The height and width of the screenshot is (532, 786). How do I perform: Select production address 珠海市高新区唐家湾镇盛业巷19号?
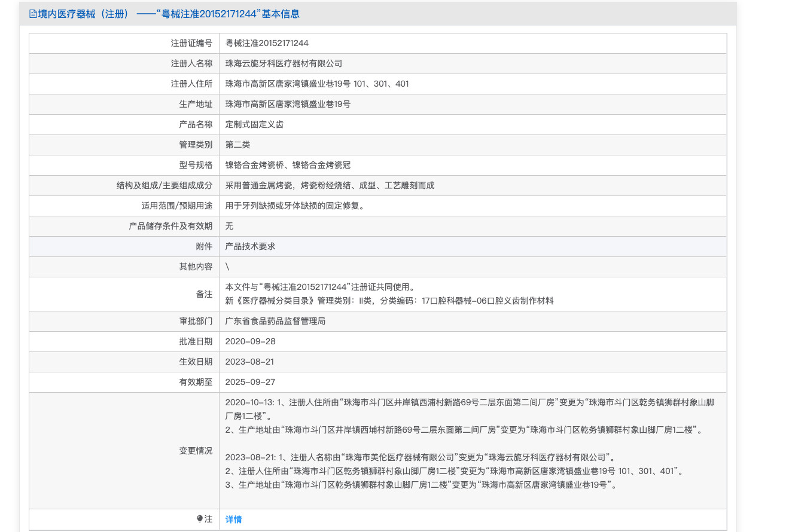click(x=288, y=104)
